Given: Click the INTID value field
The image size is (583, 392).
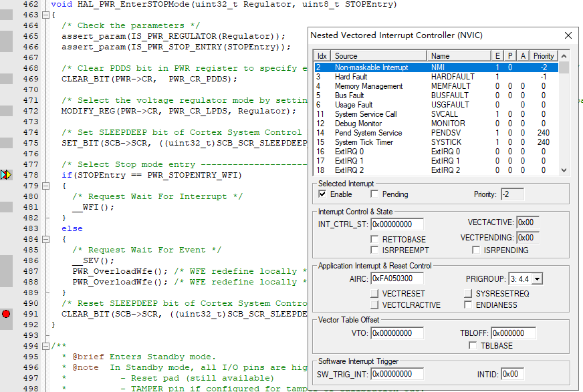Looking at the screenshot, I should [512, 374].
